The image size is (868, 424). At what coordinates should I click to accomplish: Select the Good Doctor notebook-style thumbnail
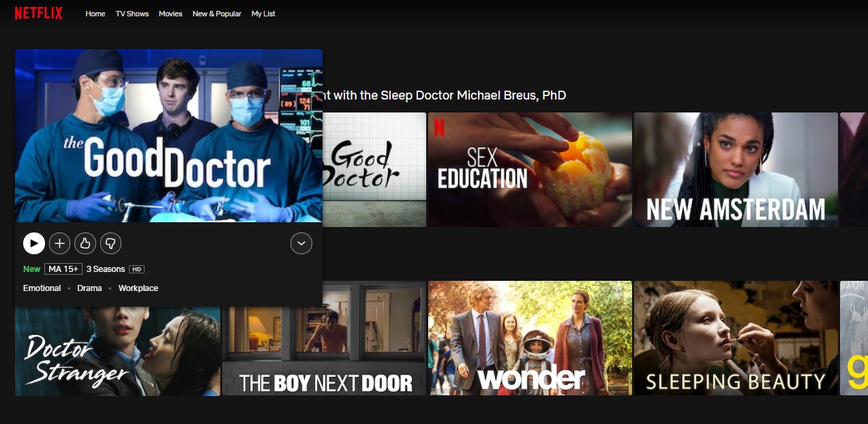374,170
